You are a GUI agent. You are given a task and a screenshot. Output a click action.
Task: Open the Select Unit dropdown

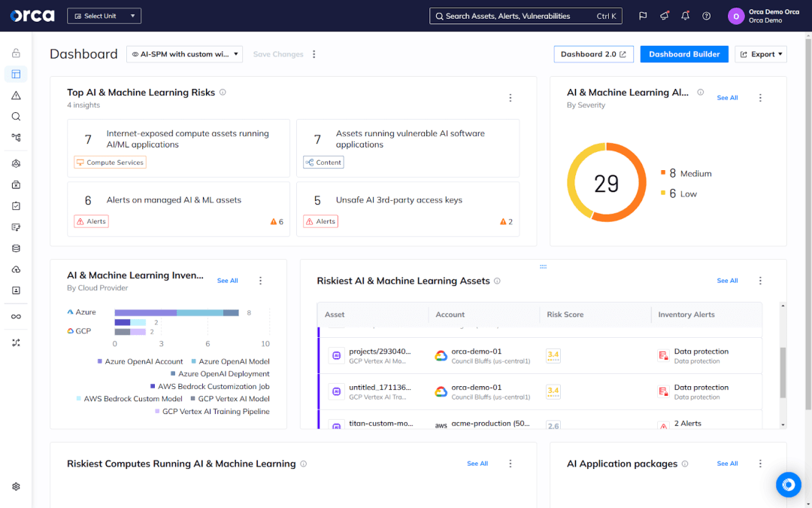(x=104, y=16)
